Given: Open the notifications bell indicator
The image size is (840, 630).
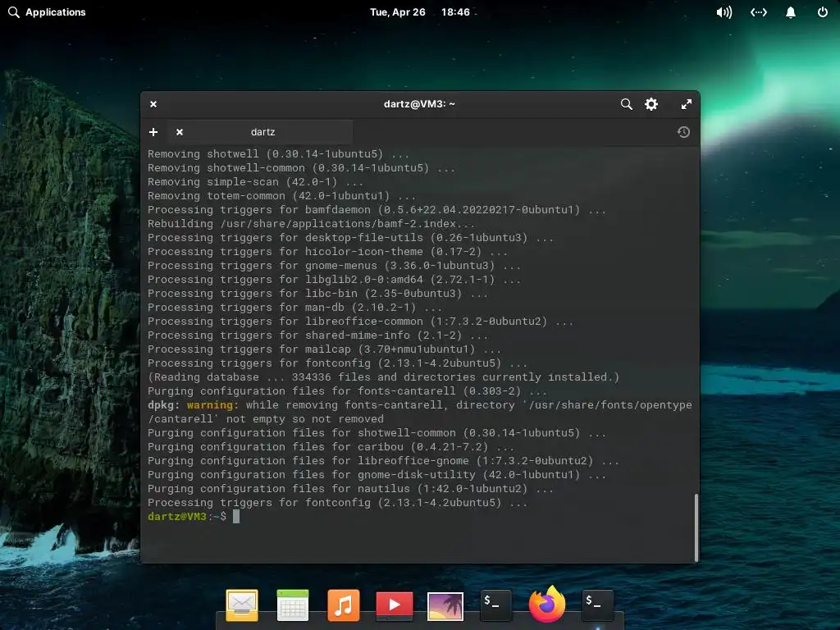Looking at the screenshot, I should click(790, 11).
